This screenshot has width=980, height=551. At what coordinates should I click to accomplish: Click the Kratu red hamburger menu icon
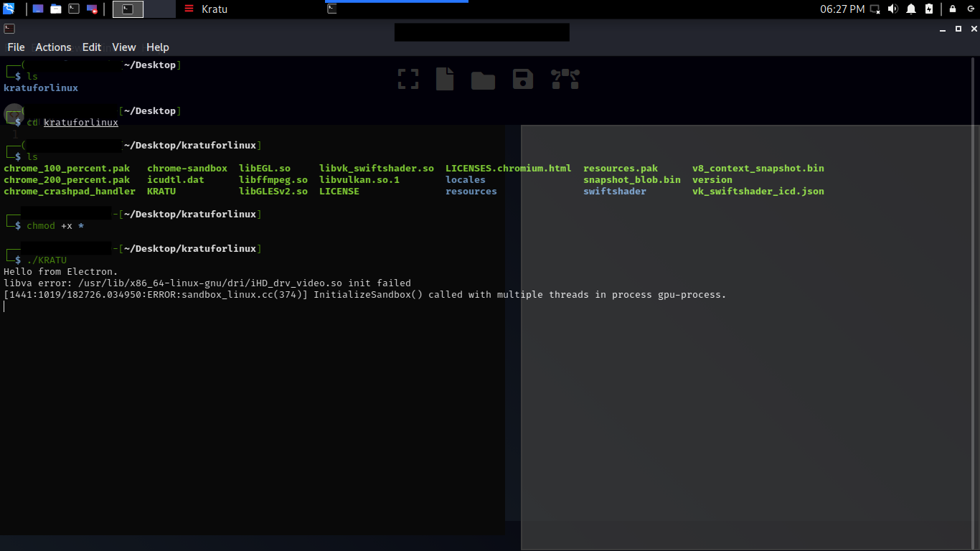point(189,9)
